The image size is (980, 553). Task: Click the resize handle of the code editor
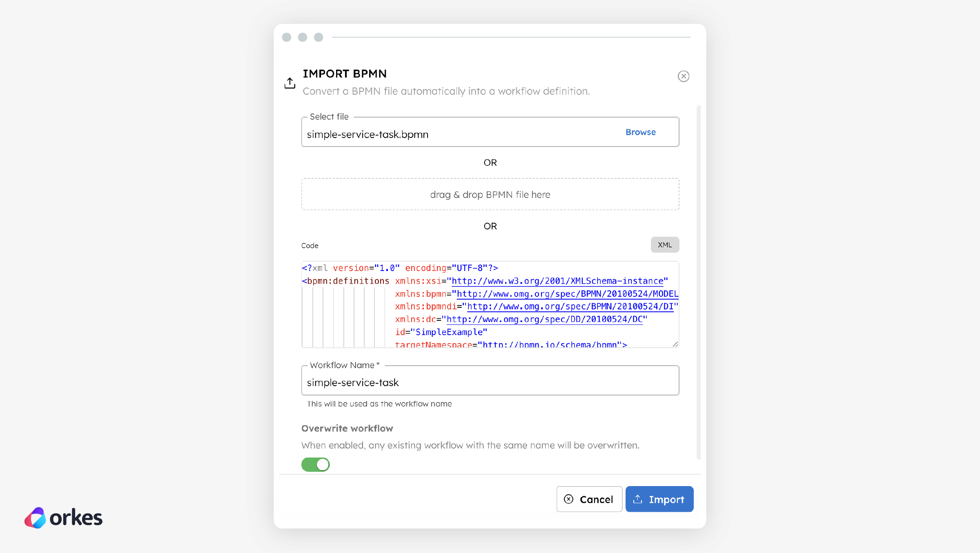tap(675, 344)
